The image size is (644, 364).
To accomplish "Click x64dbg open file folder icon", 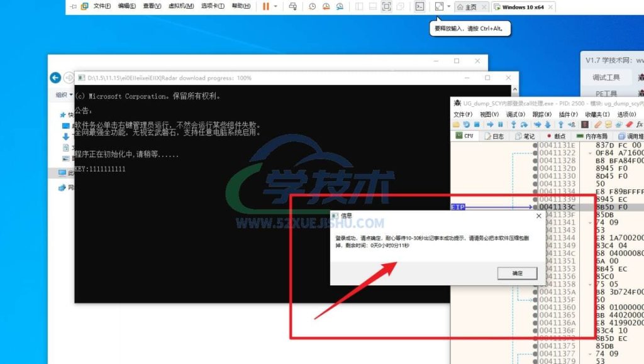I will (457, 124).
